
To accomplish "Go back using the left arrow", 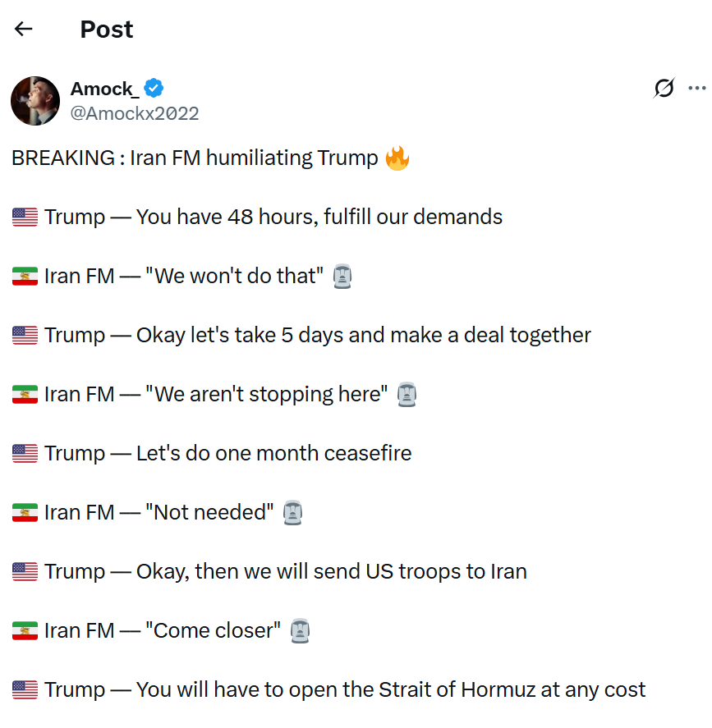I will pyautogui.click(x=23, y=30).
